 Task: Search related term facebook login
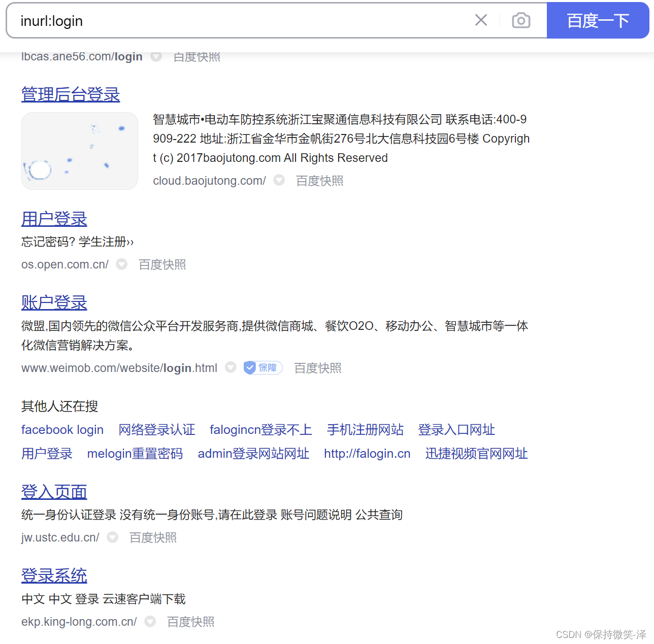point(62,430)
